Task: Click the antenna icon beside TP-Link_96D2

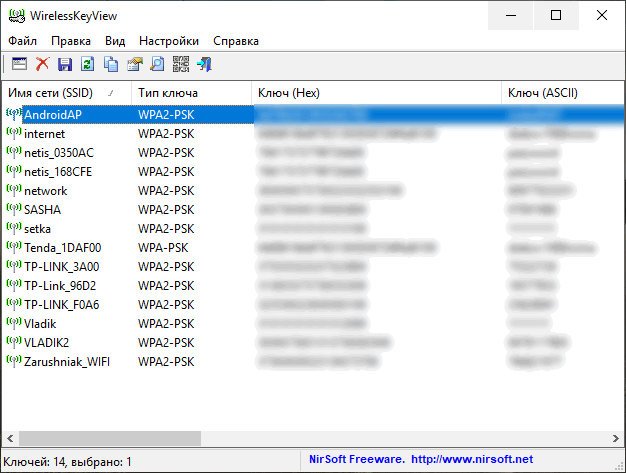Action: click(x=14, y=285)
